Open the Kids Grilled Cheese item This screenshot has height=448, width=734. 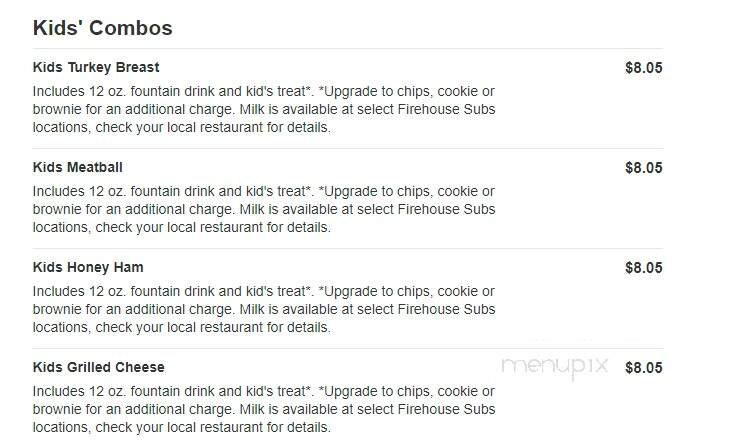click(x=99, y=368)
